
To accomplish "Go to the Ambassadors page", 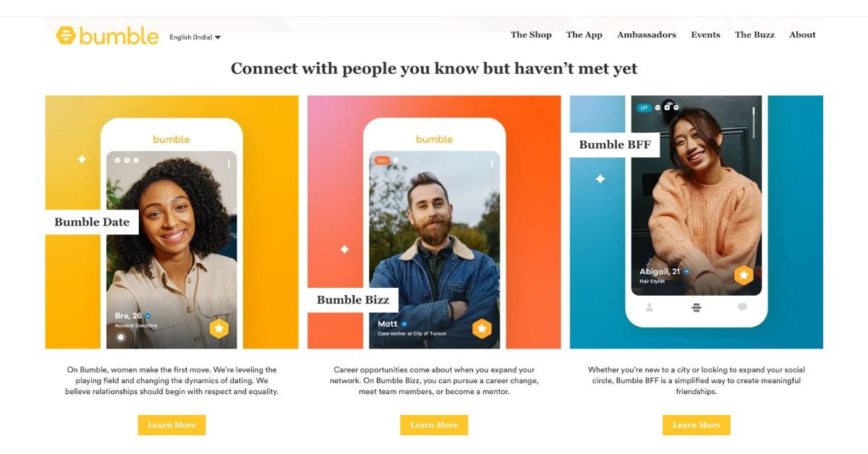I will pos(647,35).
